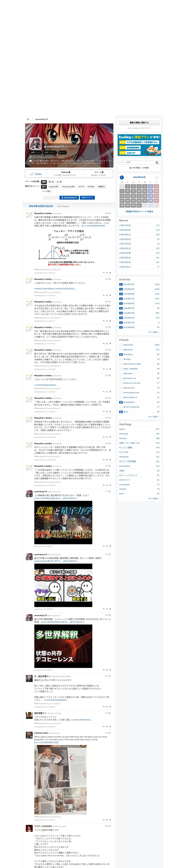Viewport: 186px width, 868px height.
Task: Select day 15 in the calendar
Action: point(128,196)
